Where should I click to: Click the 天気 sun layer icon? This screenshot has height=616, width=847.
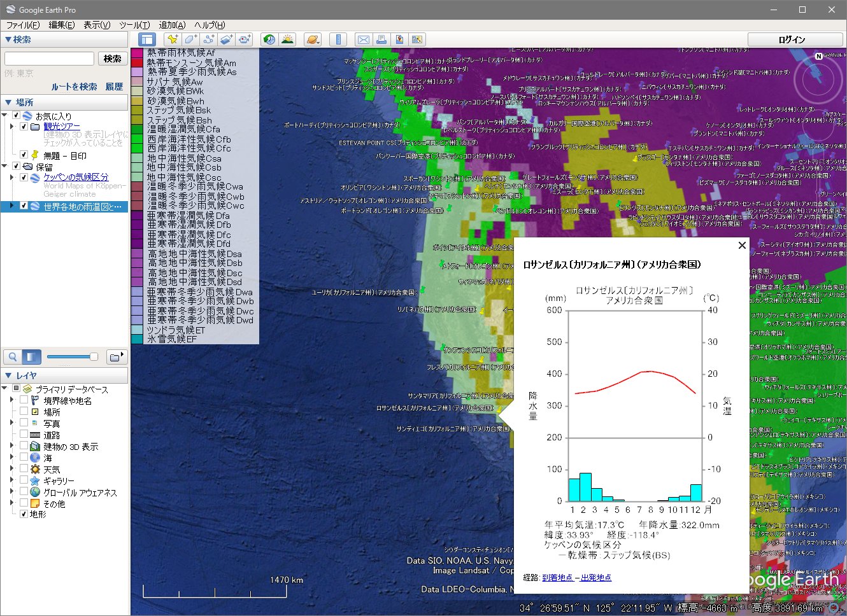click(35, 469)
